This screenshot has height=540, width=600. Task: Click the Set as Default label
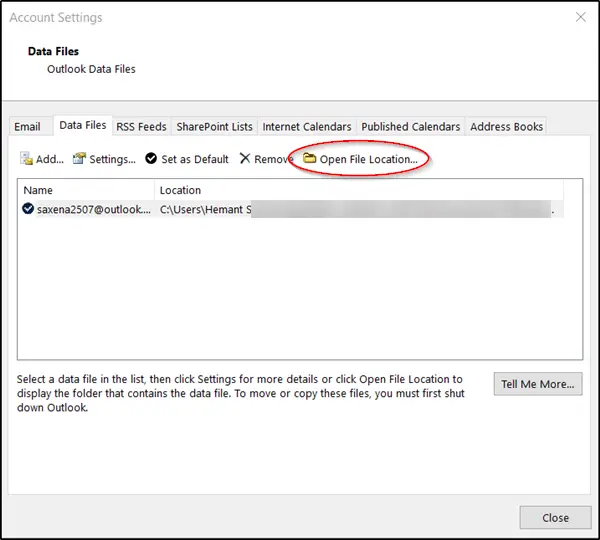[x=195, y=159]
